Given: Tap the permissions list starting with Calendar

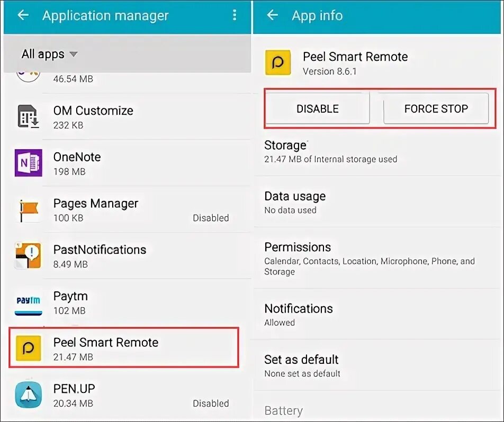Looking at the screenshot, I should [x=370, y=266].
